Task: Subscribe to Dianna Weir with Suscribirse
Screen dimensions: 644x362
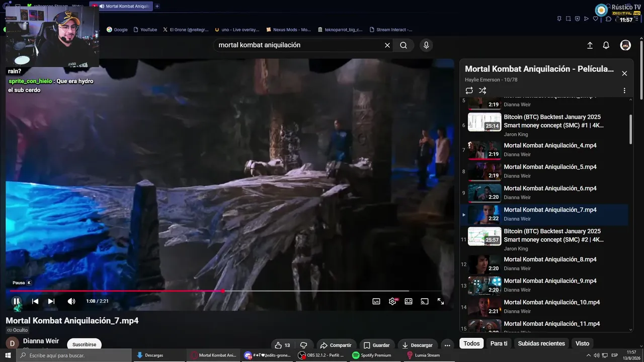Action: pyautogui.click(x=84, y=344)
